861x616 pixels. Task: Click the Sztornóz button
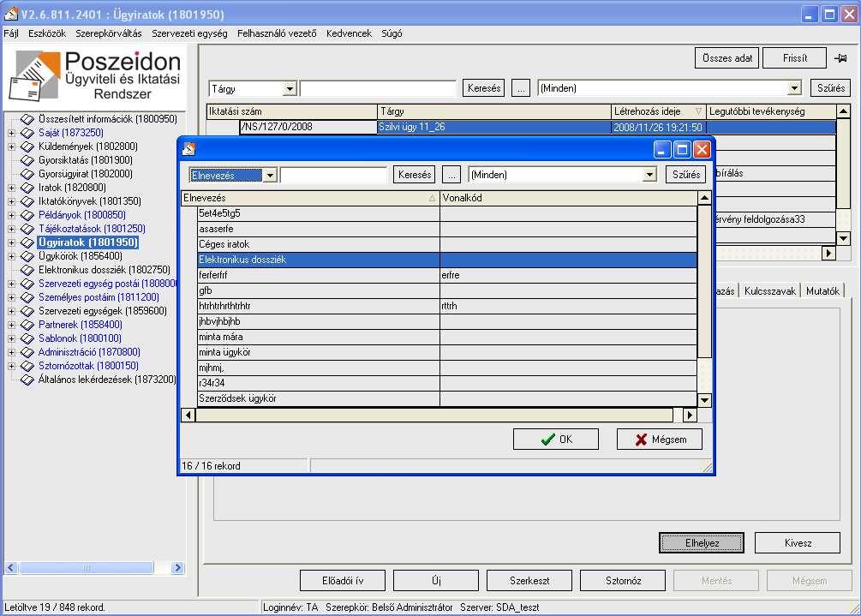623,580
